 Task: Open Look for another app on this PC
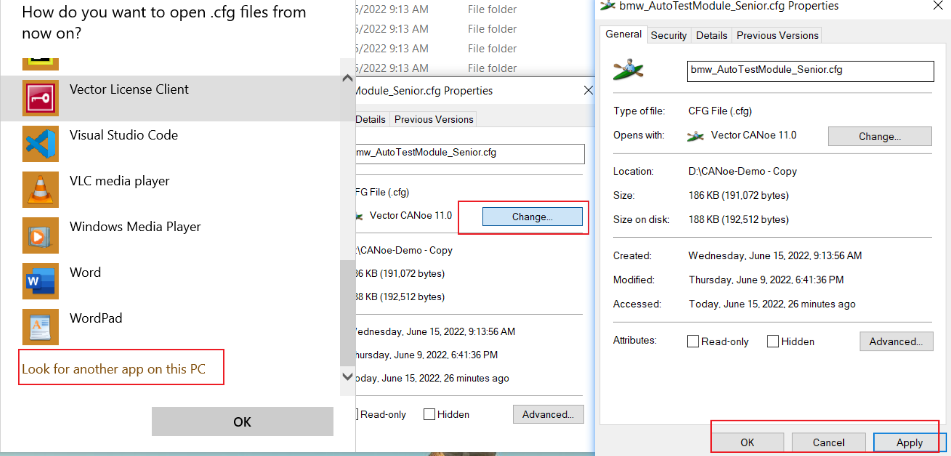pos(114,369)
